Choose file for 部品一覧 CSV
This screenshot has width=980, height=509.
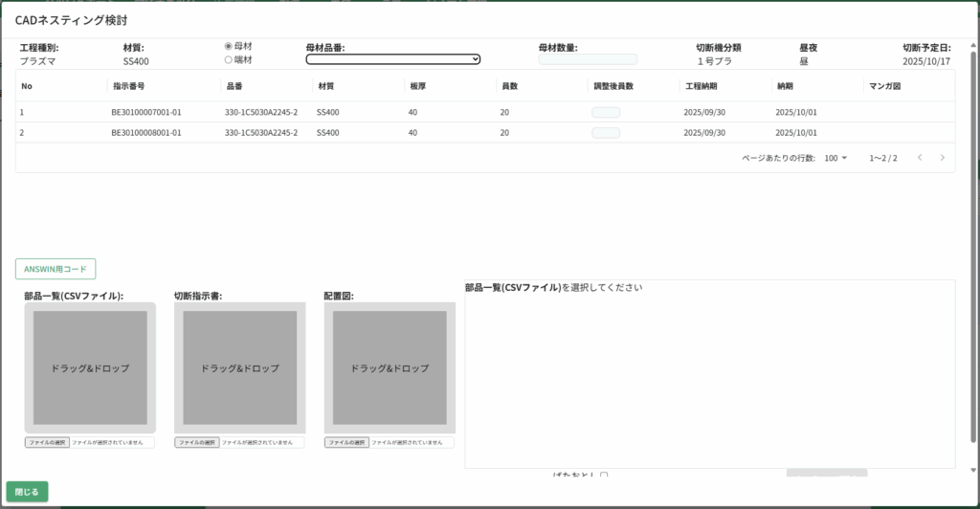[x=48, y=443]
